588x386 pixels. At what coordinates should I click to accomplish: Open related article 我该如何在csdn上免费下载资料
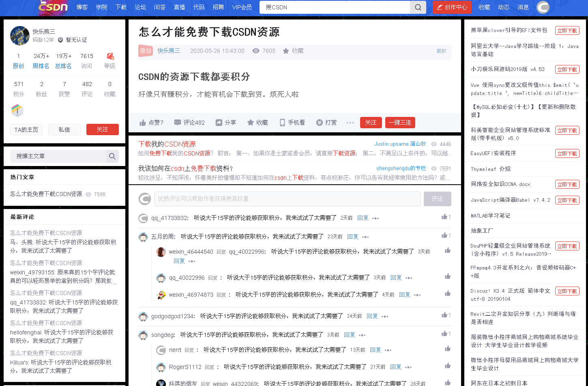click(x=185, y=168)
